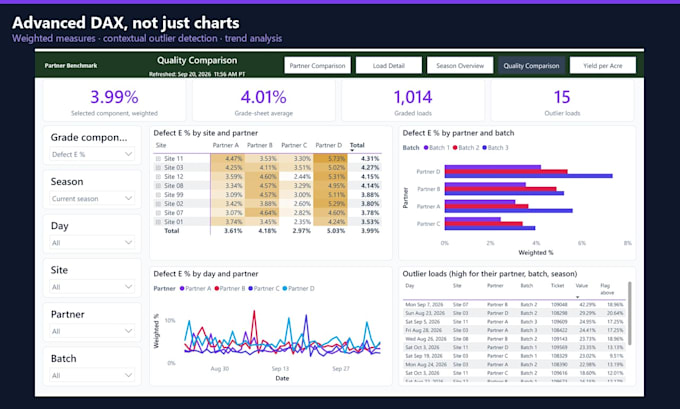Select the Sun Aug 23, 2026 outlier row

(514, 313)
